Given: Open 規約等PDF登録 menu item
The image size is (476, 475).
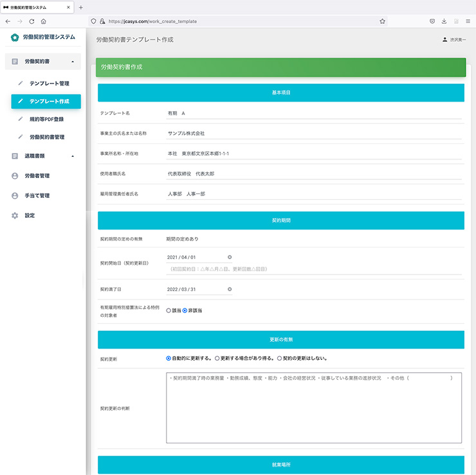Looking at the screenshot, I should (46, 119).
